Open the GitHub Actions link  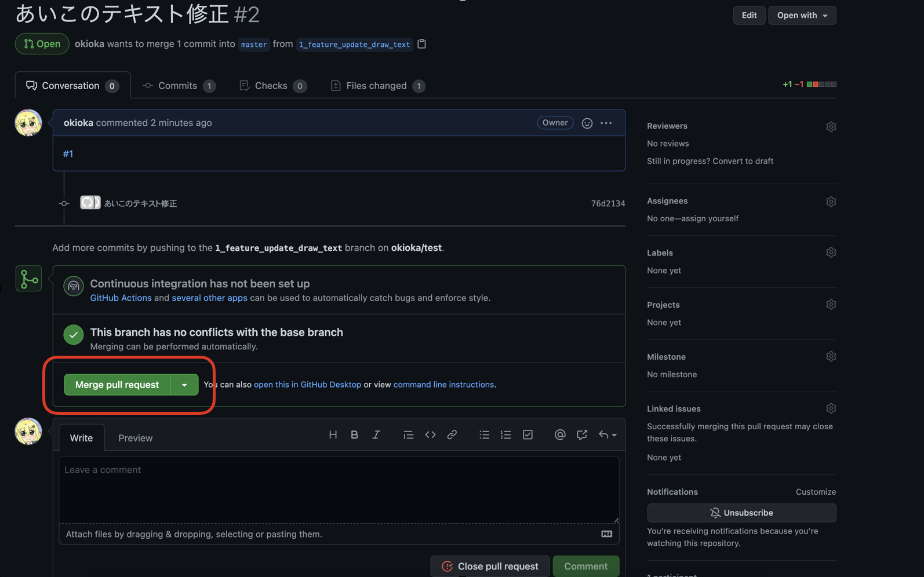coord(121,298)
